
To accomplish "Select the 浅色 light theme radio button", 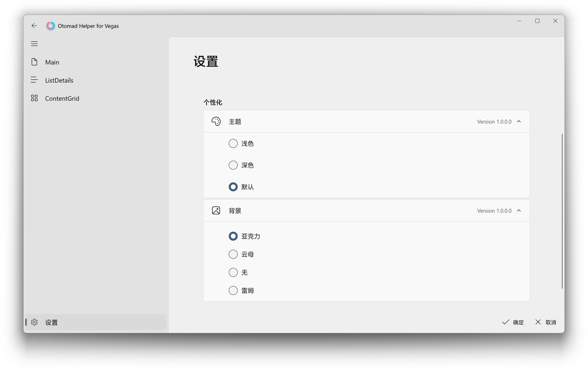I will (233, 143).
